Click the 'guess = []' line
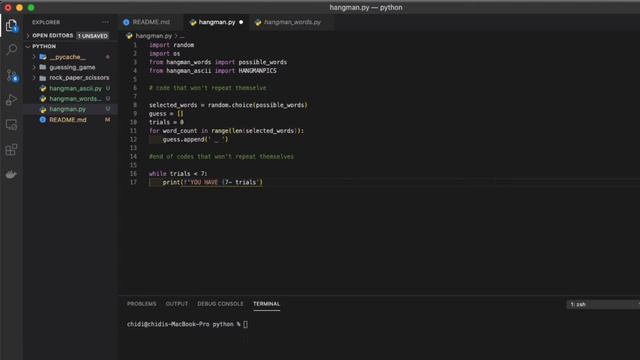 166,113
